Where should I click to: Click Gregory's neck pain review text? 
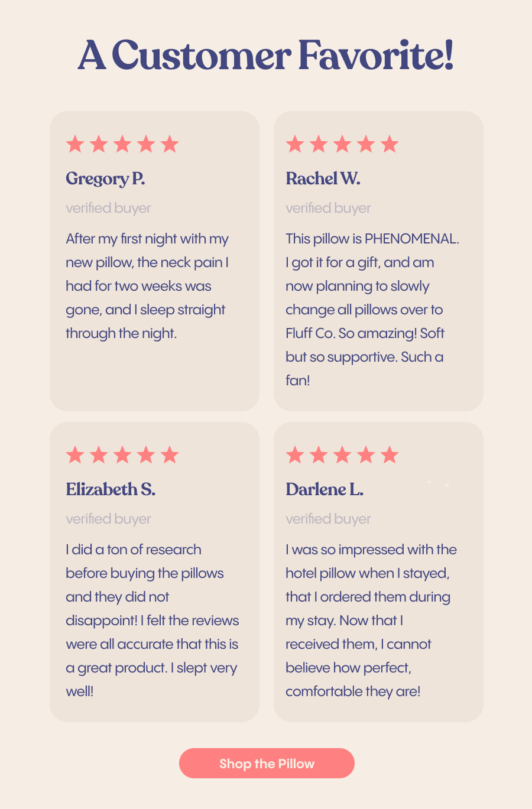coord(147,286)
